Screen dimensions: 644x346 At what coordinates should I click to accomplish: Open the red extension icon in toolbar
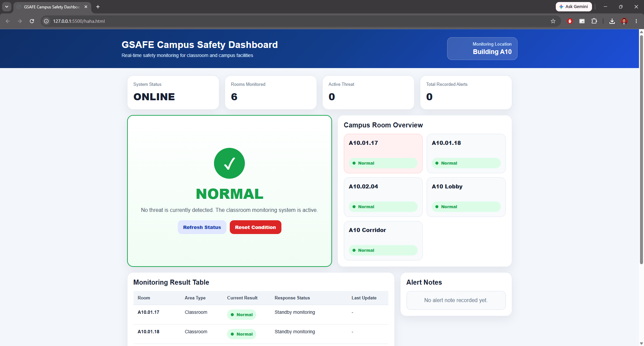click(x=570, y=21)
